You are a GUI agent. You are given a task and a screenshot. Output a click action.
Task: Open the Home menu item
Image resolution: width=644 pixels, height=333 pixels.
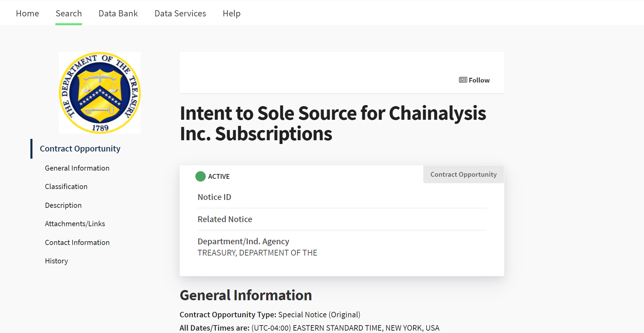(27, 13)
